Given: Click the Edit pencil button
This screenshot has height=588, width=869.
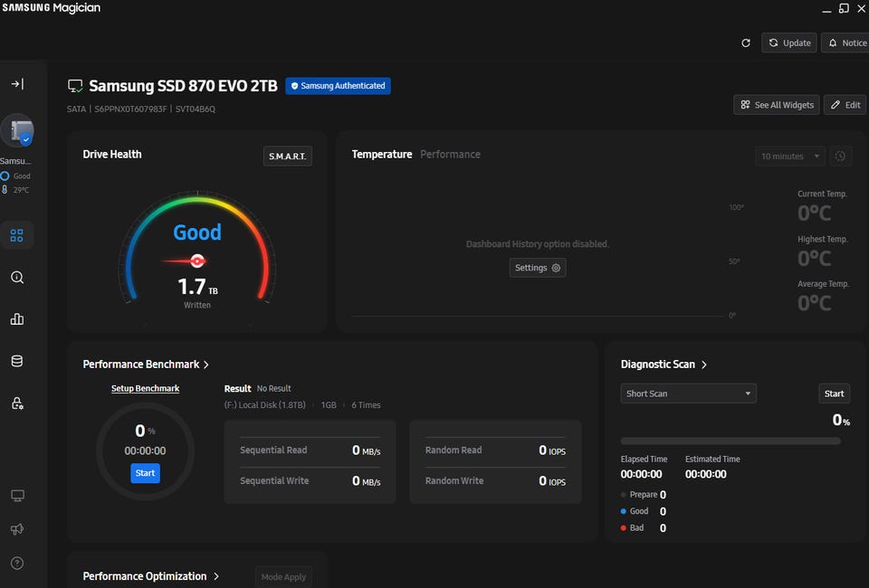Looking at the screenshot, I should click(x=845, y=105).
